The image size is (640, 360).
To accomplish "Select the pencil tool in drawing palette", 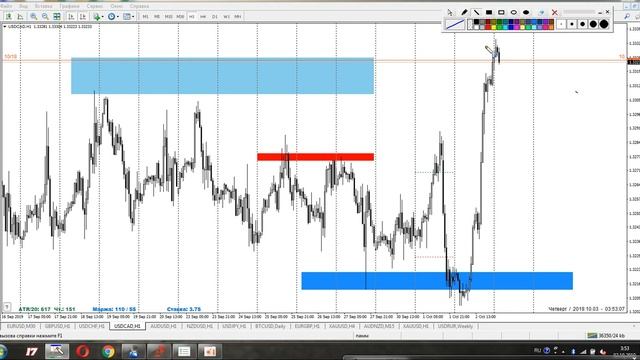I will point(464,12).
